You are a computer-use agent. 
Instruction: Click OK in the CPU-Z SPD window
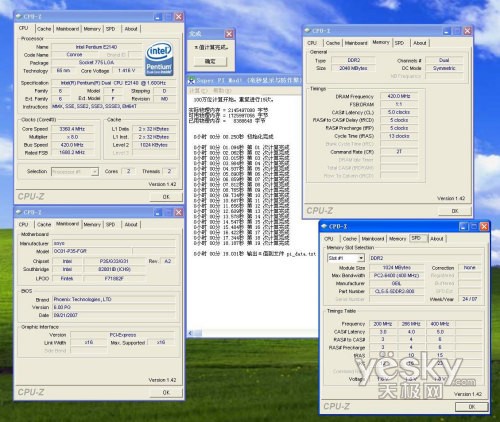tap(471, 407)
